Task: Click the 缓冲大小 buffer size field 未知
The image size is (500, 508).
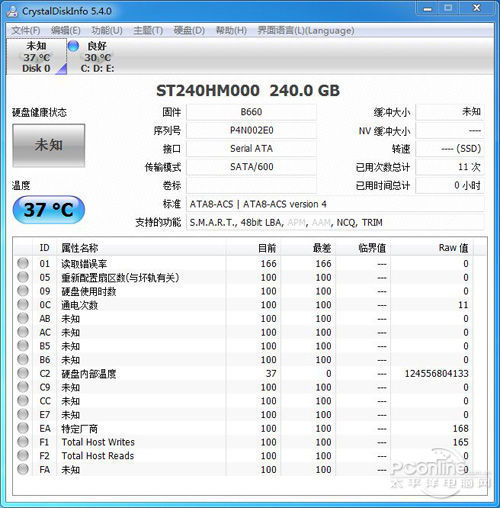Action: click(x=450, y=112)
